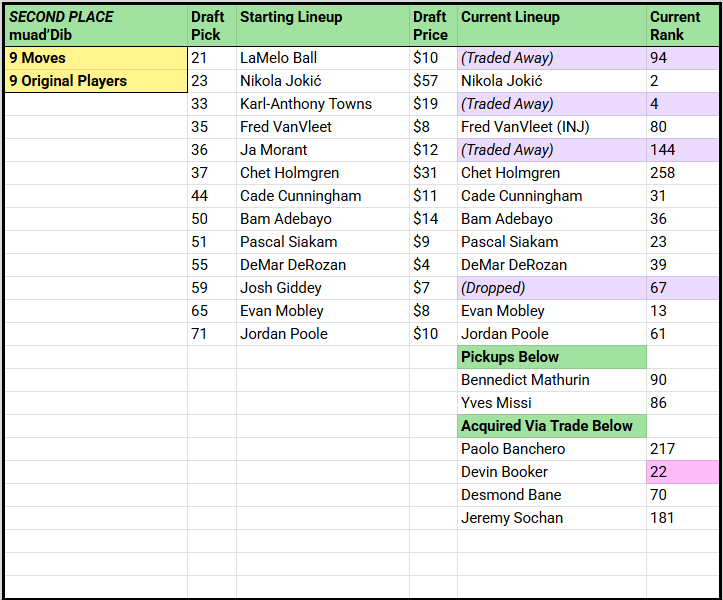Select the Josh Giddey cell

pos(322,288)
